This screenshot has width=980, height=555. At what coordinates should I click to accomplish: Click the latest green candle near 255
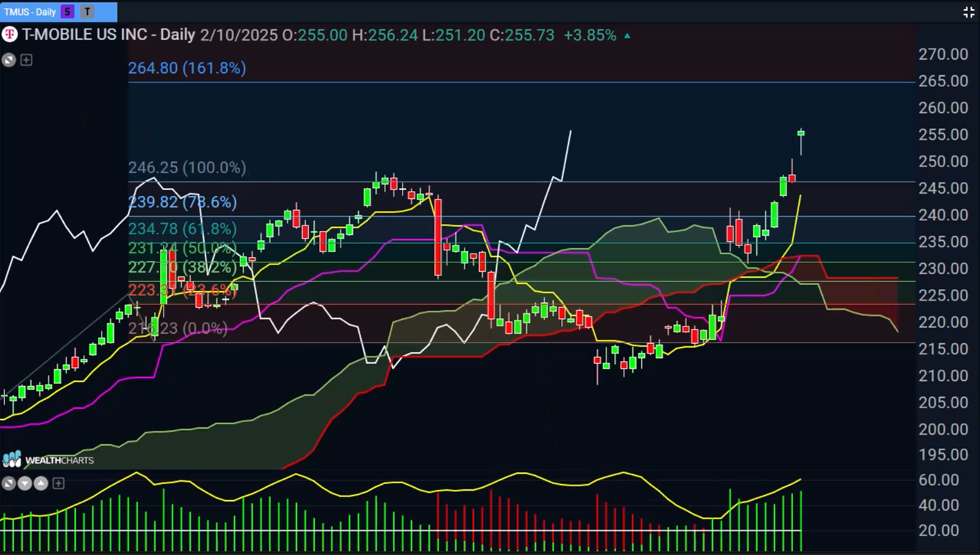click(801, 133)
